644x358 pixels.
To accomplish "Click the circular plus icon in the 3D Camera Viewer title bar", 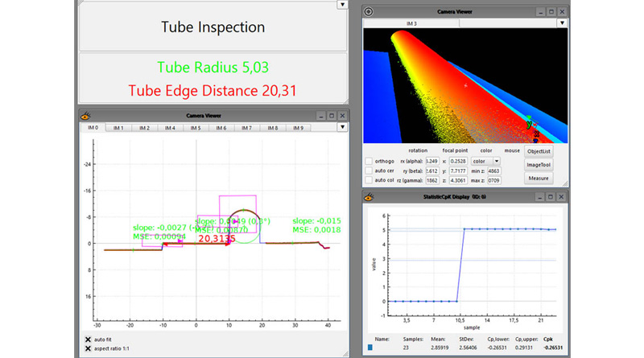I will point(369,12).
